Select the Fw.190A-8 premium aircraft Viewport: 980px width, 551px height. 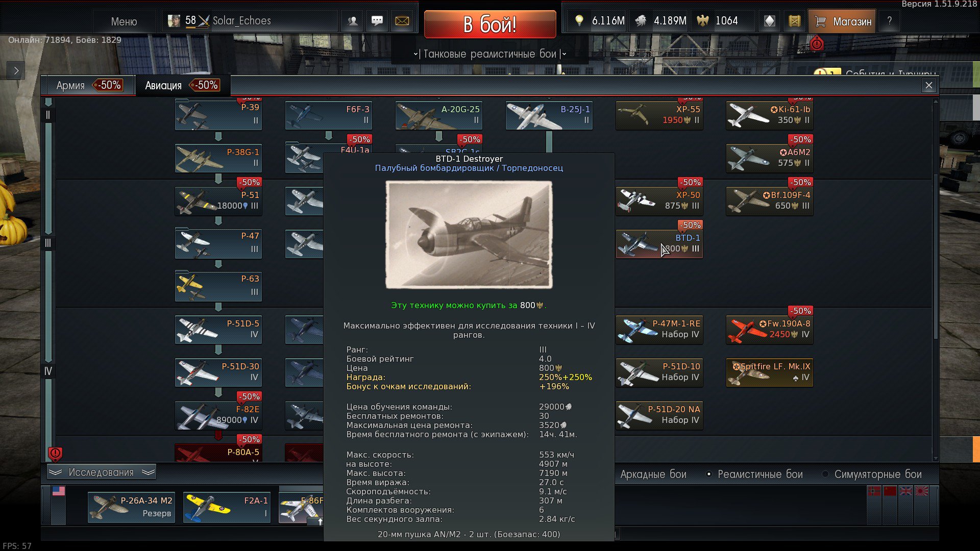[770, 329]
